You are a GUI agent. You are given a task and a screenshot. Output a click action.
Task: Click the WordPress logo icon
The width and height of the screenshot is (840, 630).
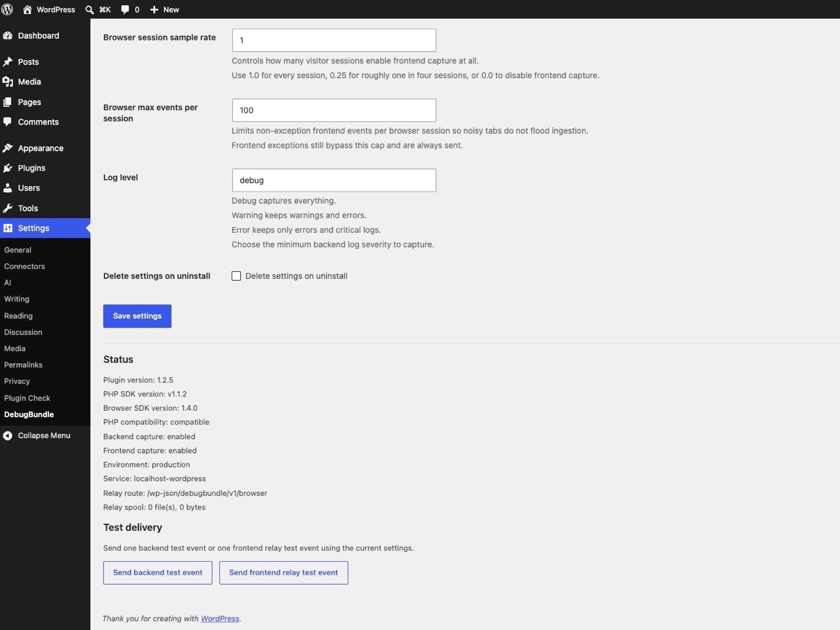7,9
